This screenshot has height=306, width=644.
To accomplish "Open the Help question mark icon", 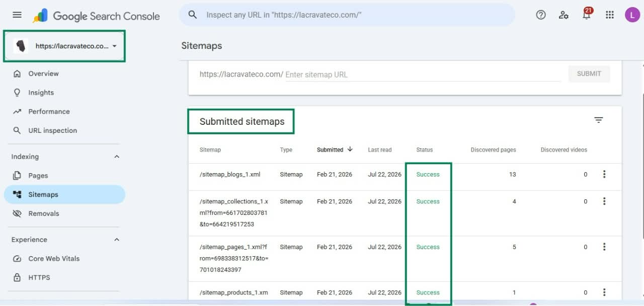I will [541, 15].
